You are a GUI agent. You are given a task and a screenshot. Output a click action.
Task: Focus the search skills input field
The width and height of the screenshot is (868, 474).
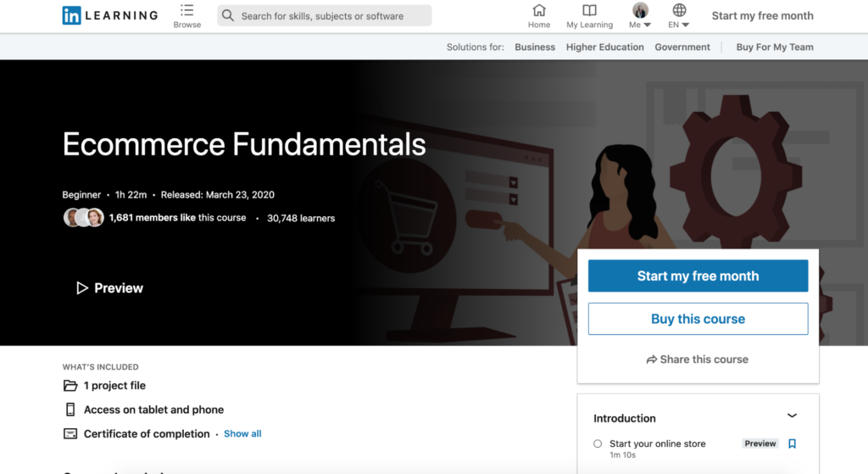(x=325, y=15)
